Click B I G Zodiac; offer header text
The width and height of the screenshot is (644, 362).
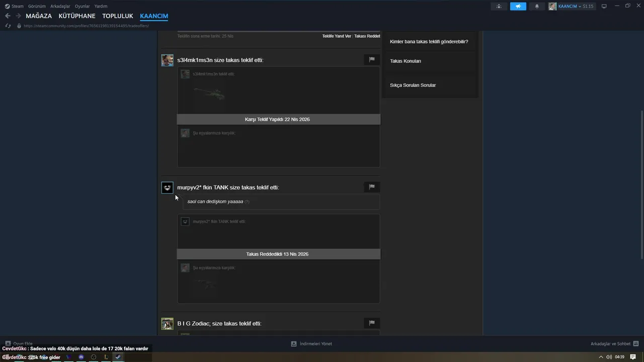point(219,324)
